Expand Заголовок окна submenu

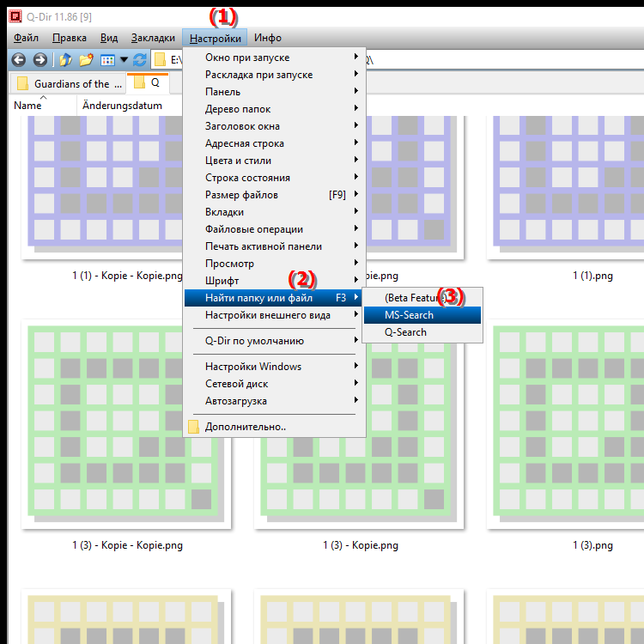(x=274, y=126)
